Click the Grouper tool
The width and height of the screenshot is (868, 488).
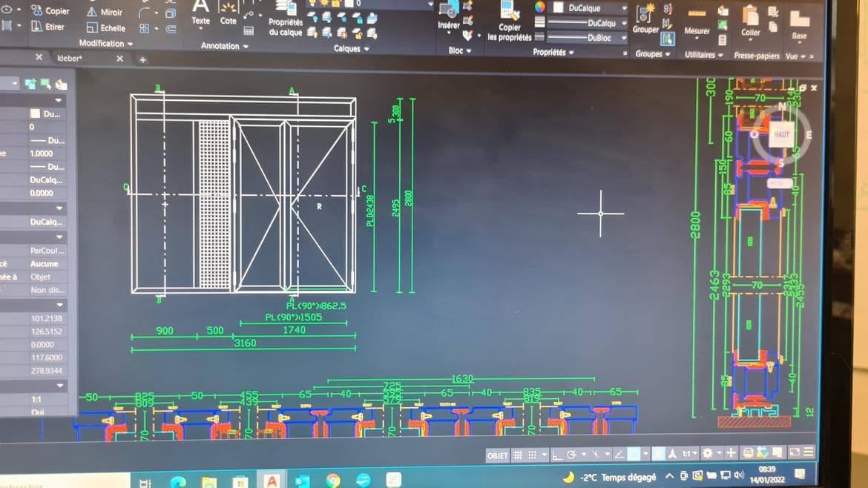pyautogui.click(x=645, y=19)
